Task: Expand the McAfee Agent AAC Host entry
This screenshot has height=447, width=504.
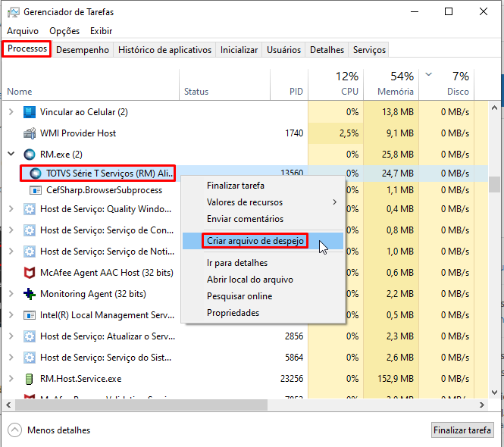Action: pyautogui.click(x=11, y=272)
